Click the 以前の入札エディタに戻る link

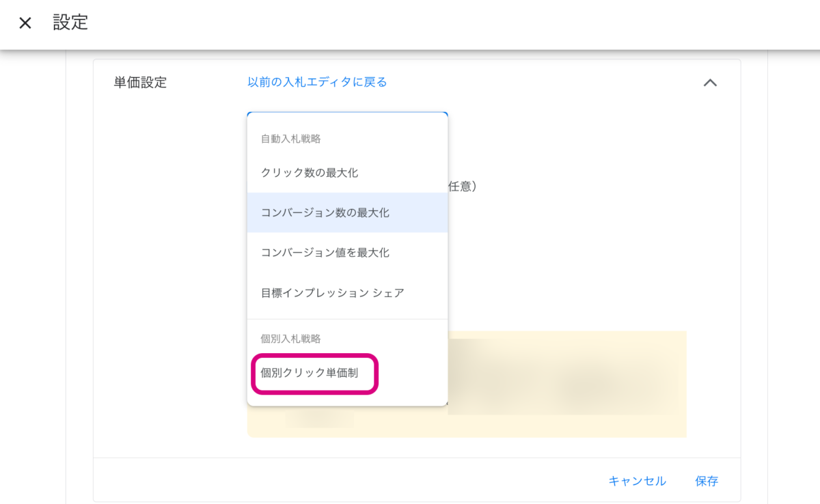coord(317,83)
